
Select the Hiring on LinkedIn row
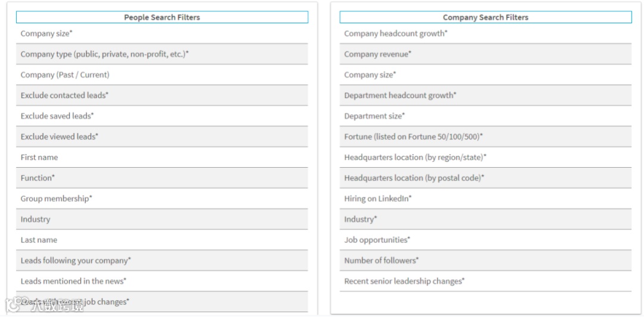[377, 199]
